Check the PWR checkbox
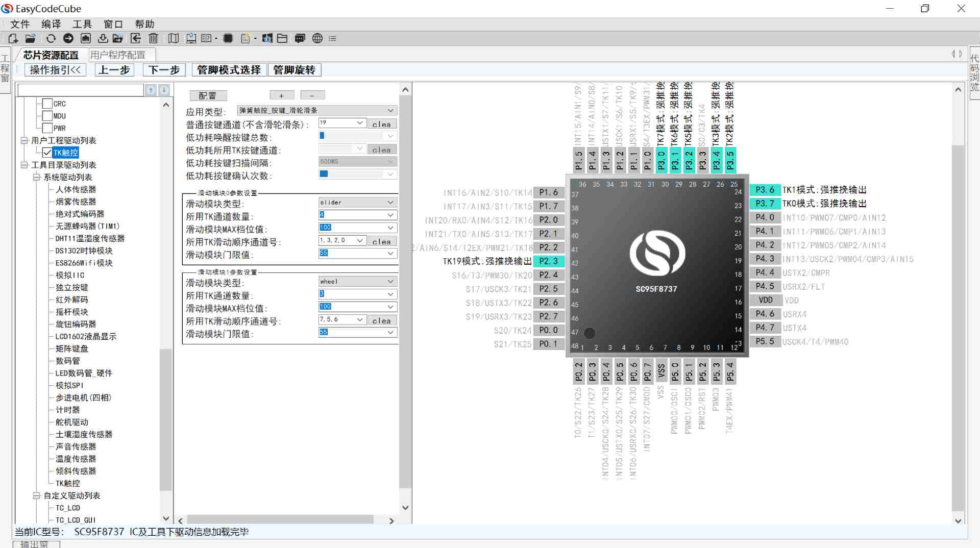The image size is (980, 548). [47, 128]
